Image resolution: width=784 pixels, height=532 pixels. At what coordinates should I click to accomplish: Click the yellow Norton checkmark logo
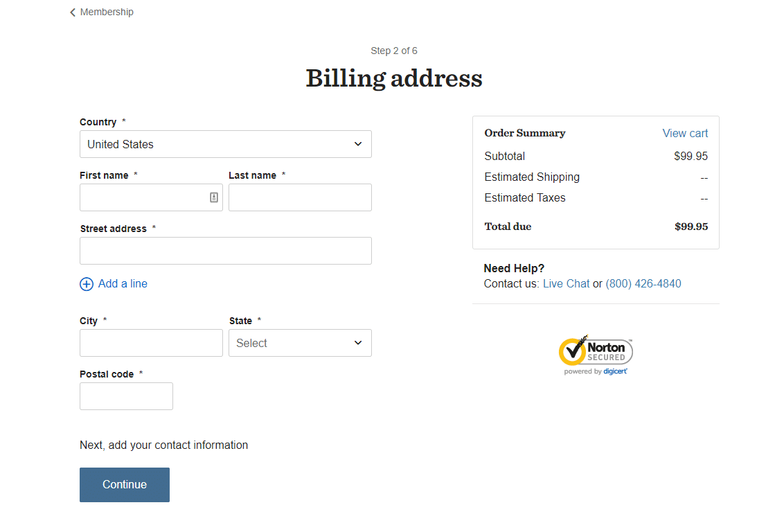(x=572, y=351)
